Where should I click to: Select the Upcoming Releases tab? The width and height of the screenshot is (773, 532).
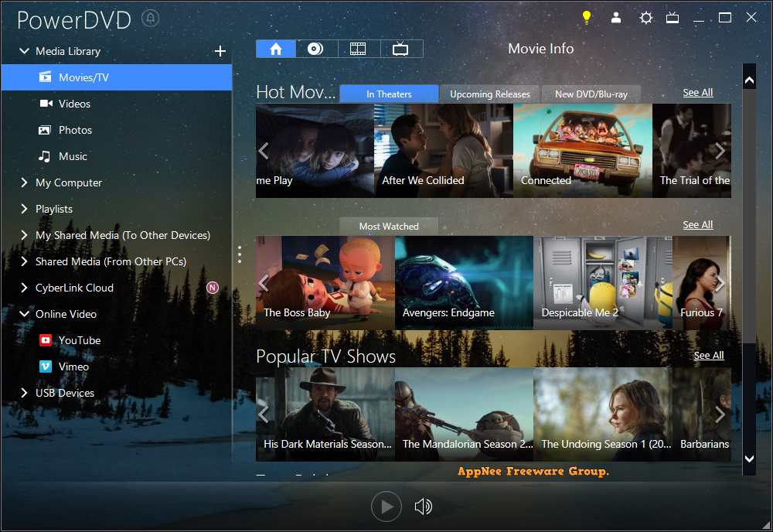pos(490,94)
